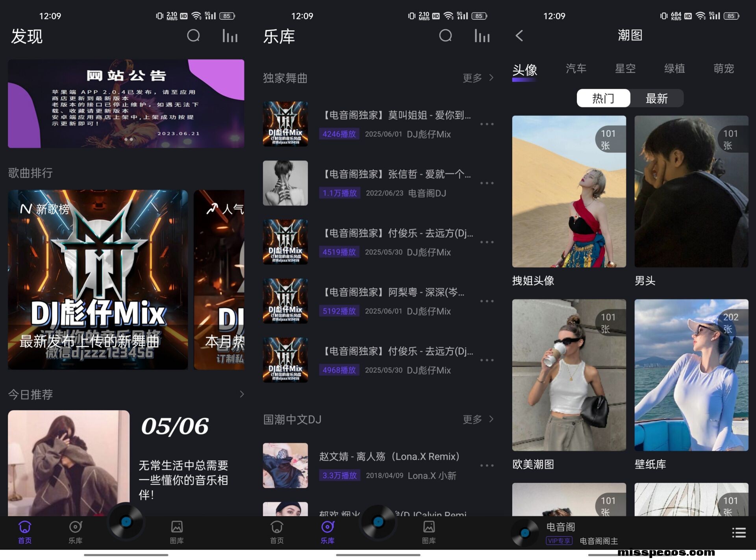Select 乐库 tab in the 发现 screen navbar
The width and height of the screenshot is (756, 560).
click(75, 532)
